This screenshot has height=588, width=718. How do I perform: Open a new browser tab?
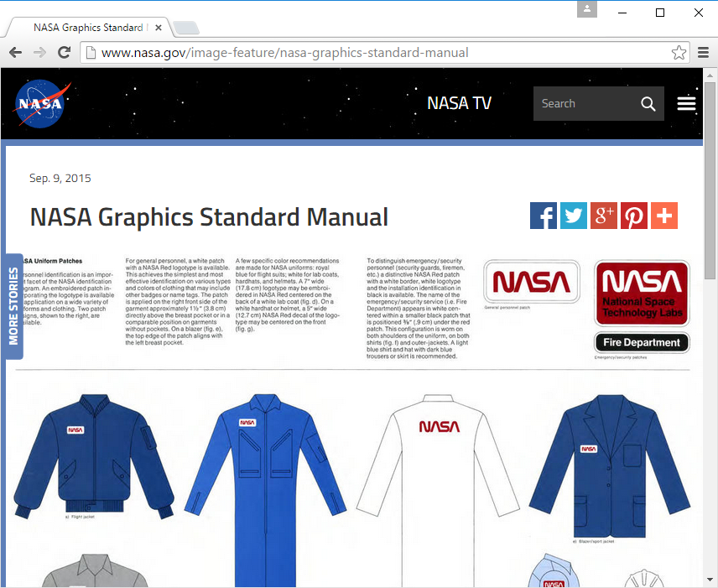pyautogui.click(x=185, y=28)
